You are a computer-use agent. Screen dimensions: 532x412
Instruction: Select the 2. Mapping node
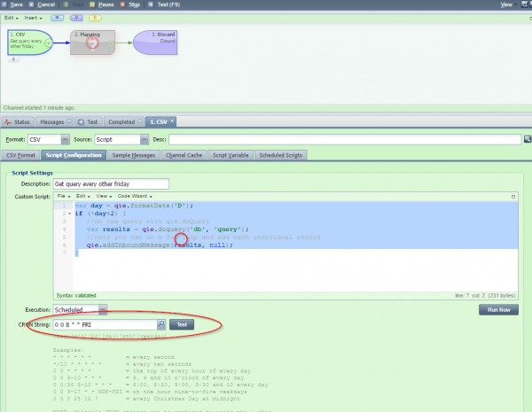tap(92, 43)
